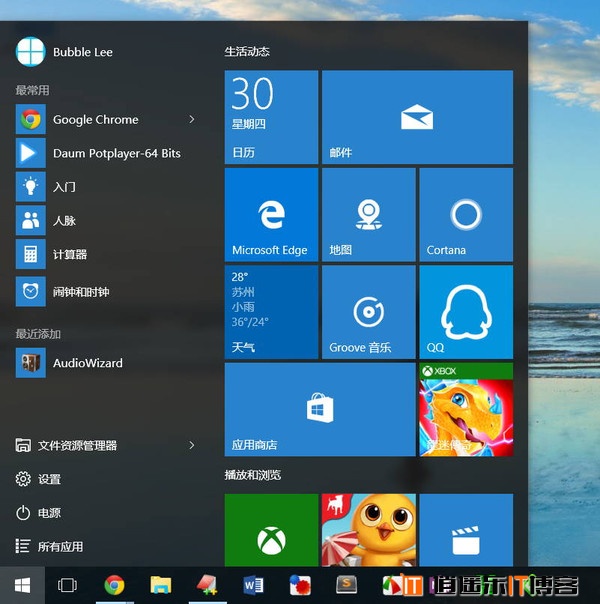600x604 pixels.
Task: Open the 应用商店 store tile
Action: coord(320,409)
